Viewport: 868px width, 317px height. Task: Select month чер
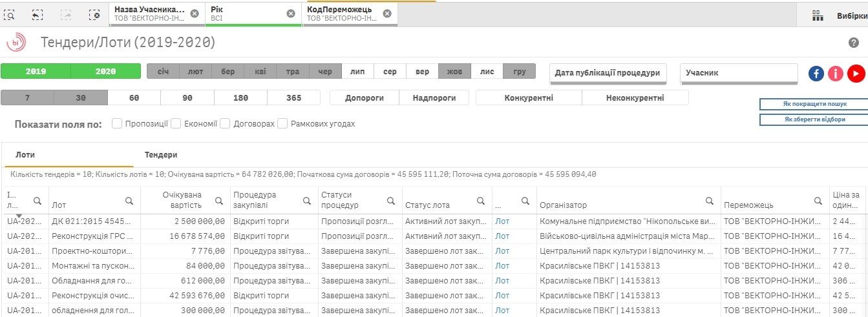pyautogui.click(x=325, y=72)
